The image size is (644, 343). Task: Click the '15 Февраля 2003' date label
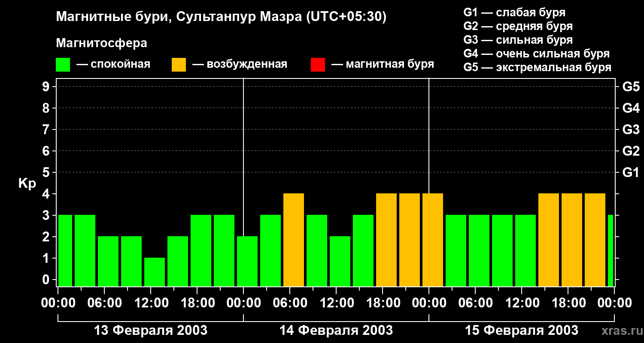(x=522, y=331)
